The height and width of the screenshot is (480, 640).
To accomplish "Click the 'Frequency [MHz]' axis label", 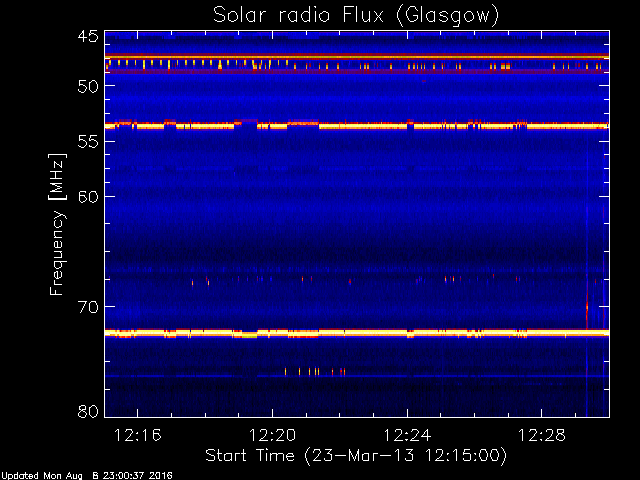I will coord(57,224).
